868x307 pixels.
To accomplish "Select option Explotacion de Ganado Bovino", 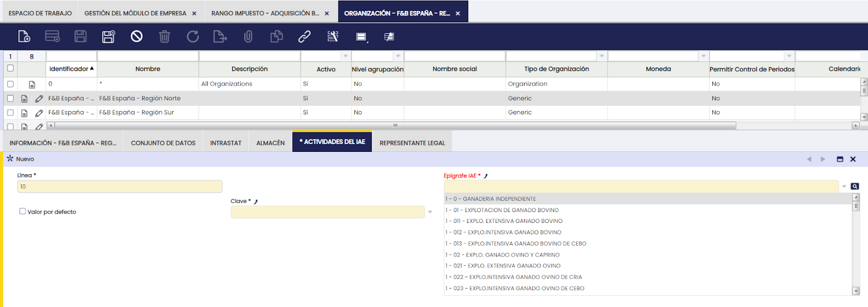I will pyautogui.click(x=648, y=210).
